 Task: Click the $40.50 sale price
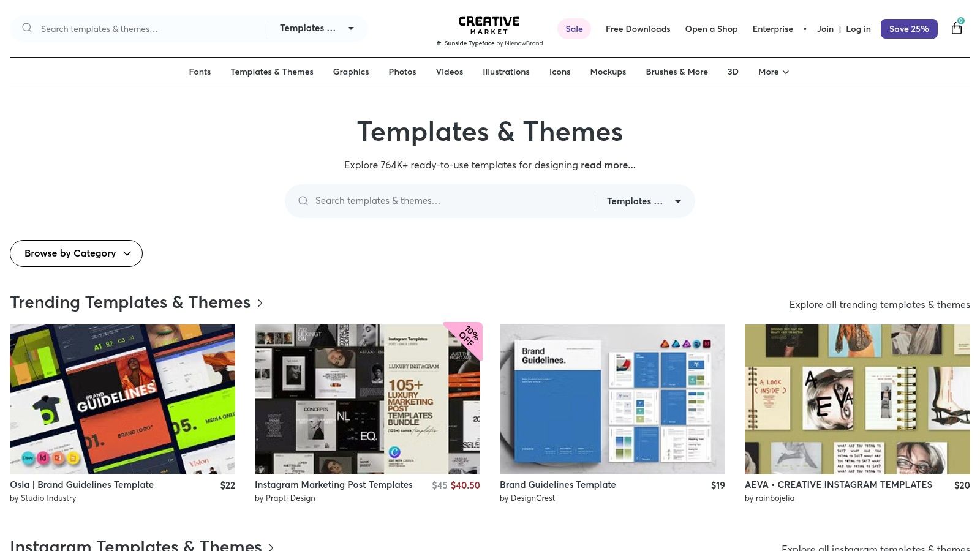(x=466, y=485)
